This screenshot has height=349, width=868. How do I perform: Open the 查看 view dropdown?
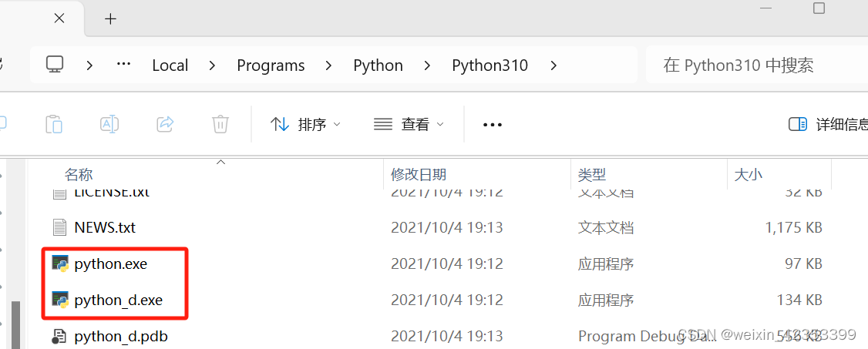(x=409, y=125)
